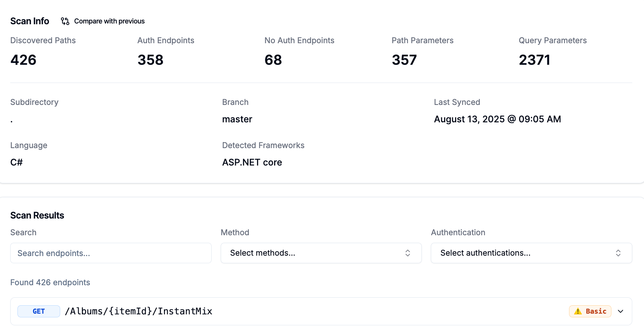Focus the Search endpoints input field
The width and height of the screenshot is (644, 328).
click(111, 253)
